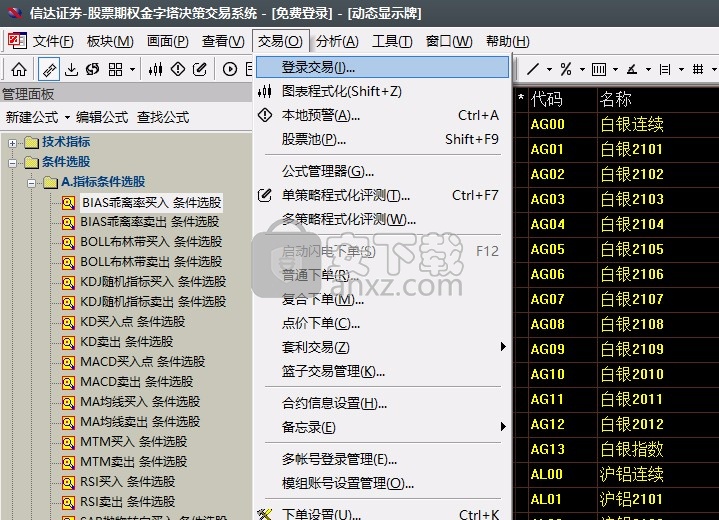Choose 复合下单(M) menu entry
This screenshot has height=520, width=719.
point(382,299)
